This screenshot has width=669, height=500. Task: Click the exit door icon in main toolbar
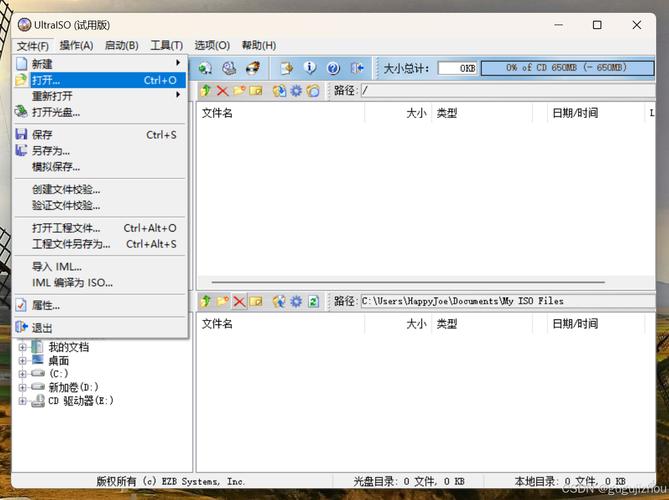click(357, 68)
